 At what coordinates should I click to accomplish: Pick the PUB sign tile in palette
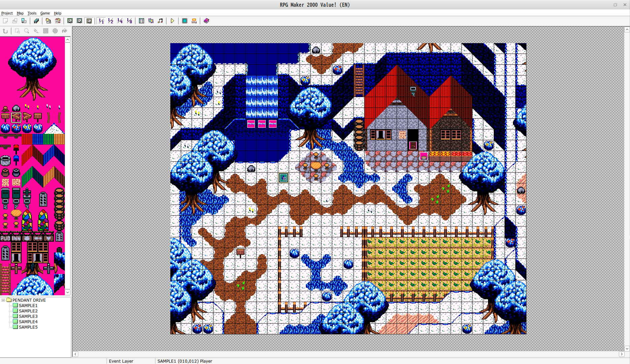click(5, 238)
